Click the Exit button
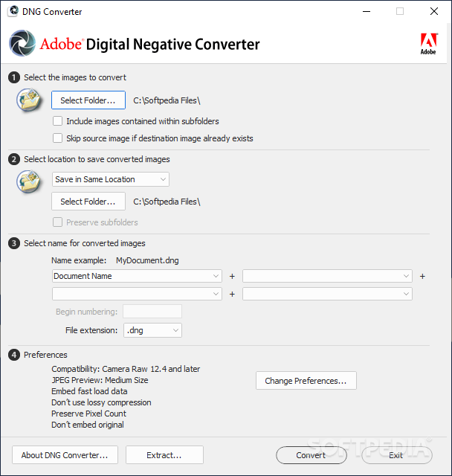452x476 pixels. [397, 455]
